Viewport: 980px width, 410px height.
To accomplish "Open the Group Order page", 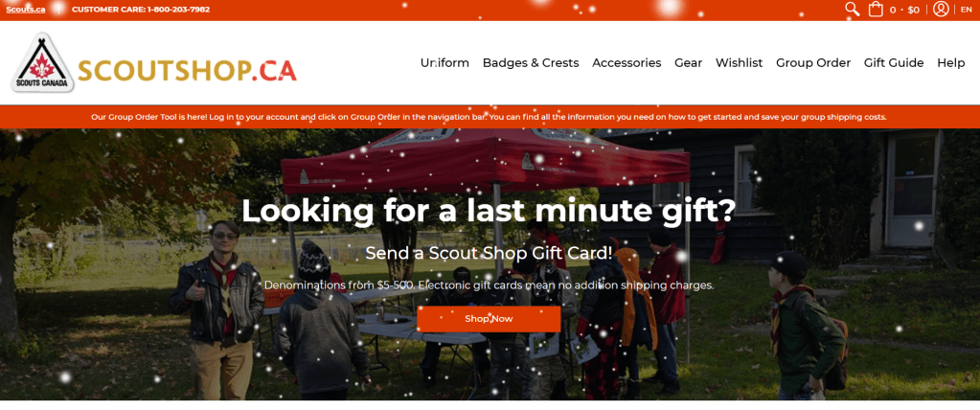I will [813, 62].
